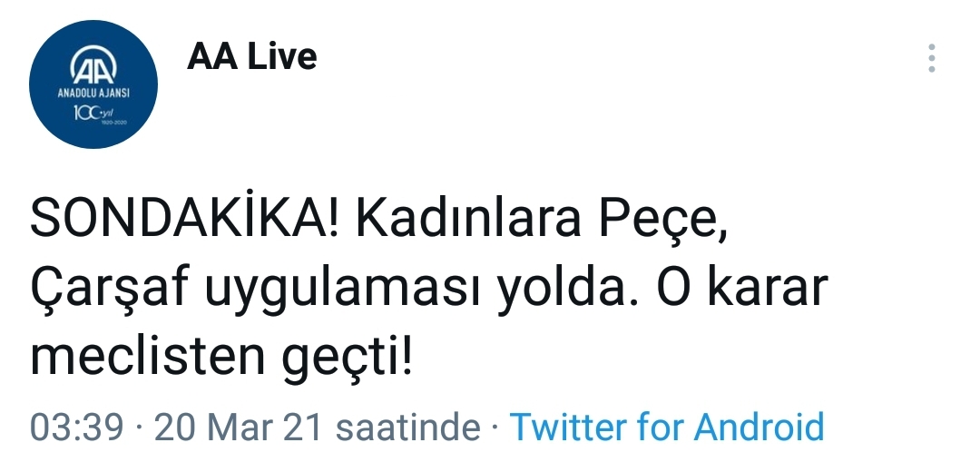Open the AA Live account name
Screen dimensions: 980x472
pyautogui.click(x=252, y=56)
